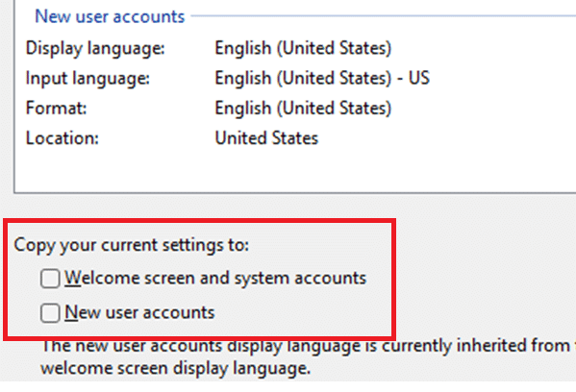Select Format value English (United States)
Image resolution: width=576 pixels, height=392 pixels.
point(303,109)
